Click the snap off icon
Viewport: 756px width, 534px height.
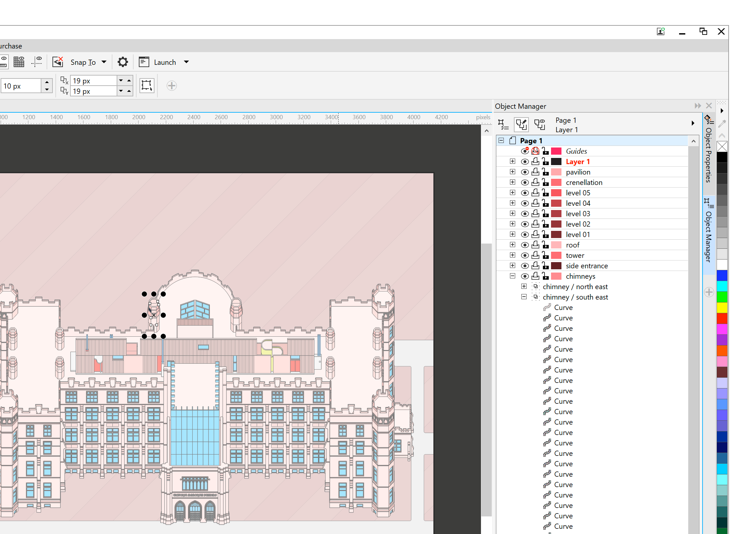click(x=58, y=62)
